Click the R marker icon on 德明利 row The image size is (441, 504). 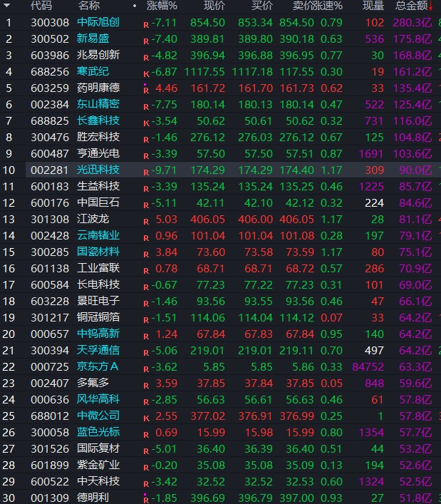click(146, 500)
